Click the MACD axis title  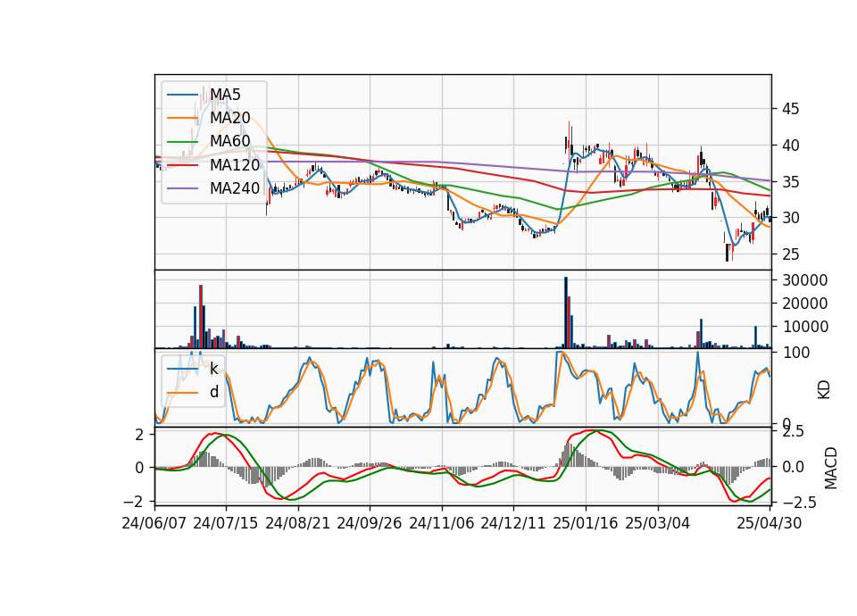pyautogui.click(x=831, y=468)
